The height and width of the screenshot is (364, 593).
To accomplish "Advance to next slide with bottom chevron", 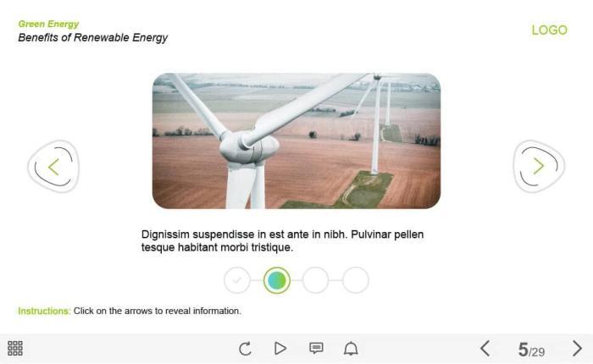I will [x=577, y=349].
